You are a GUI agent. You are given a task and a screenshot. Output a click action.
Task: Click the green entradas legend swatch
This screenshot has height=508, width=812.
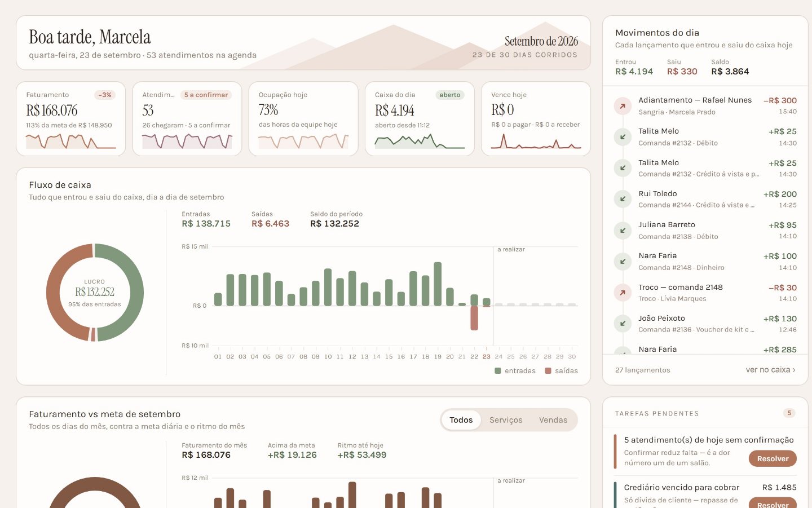tap(498, 371)
